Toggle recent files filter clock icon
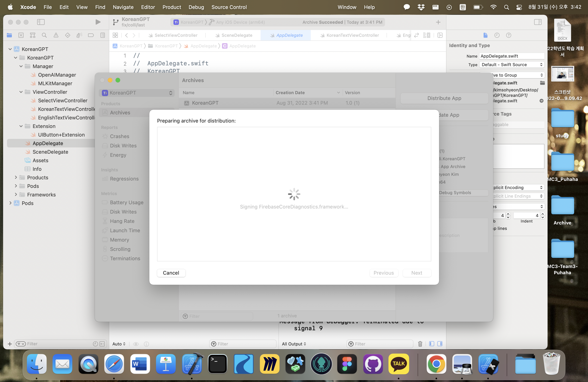The width and height of the screenshot is (588, 382). [95, 344]
